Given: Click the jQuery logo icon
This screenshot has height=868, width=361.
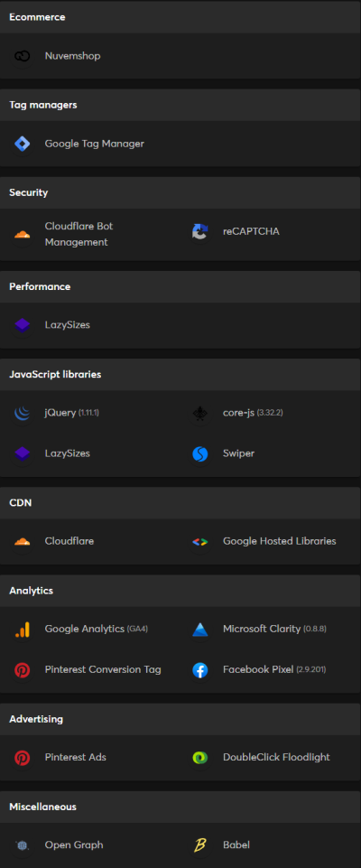Looking at the screenshot, I should 23,413.
